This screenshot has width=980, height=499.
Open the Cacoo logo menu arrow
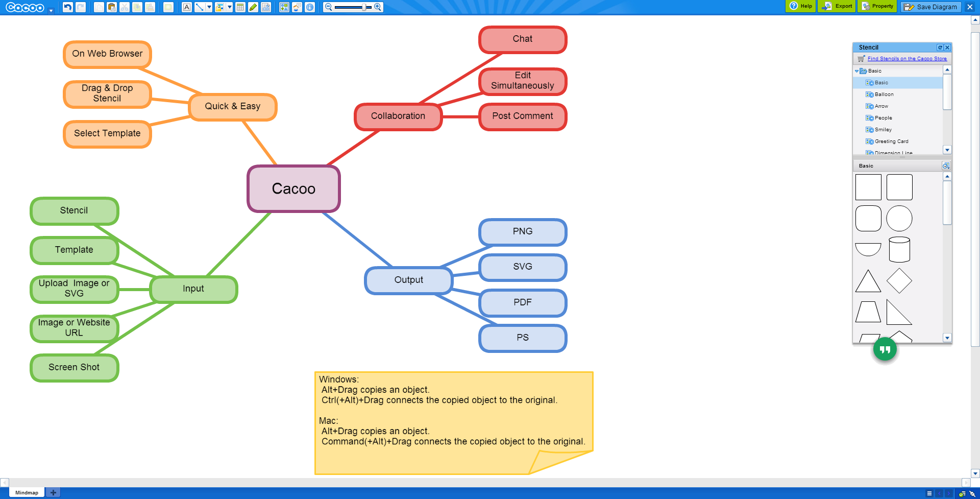[x=51, y=10]
